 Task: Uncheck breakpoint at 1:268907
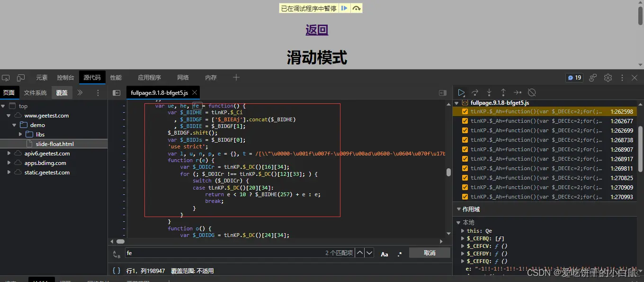tap(465, 150)
